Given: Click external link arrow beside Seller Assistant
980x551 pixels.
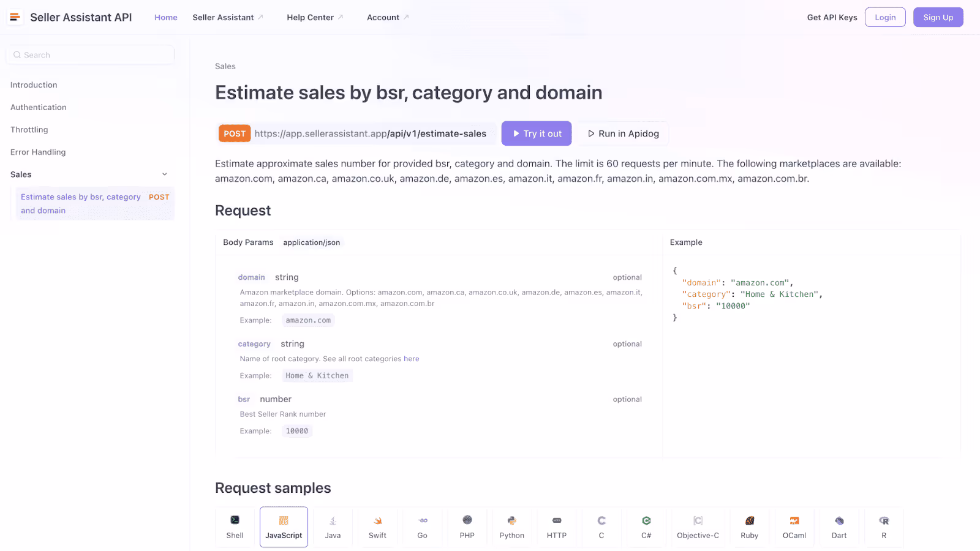Looking at the screenshot, I should pyautogui.click(x=261, y=17).
